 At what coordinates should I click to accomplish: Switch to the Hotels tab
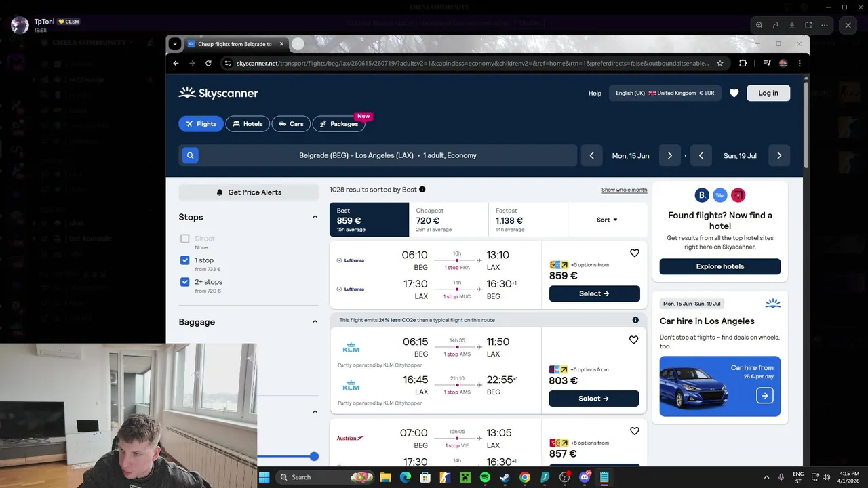click(248, 124)
